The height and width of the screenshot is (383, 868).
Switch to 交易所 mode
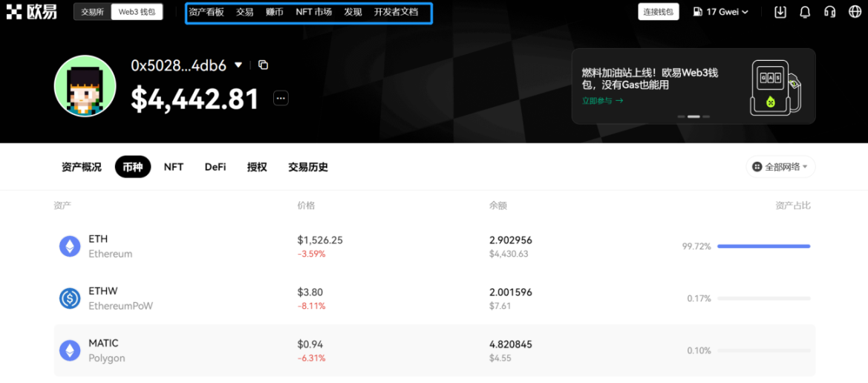[93, 12]
